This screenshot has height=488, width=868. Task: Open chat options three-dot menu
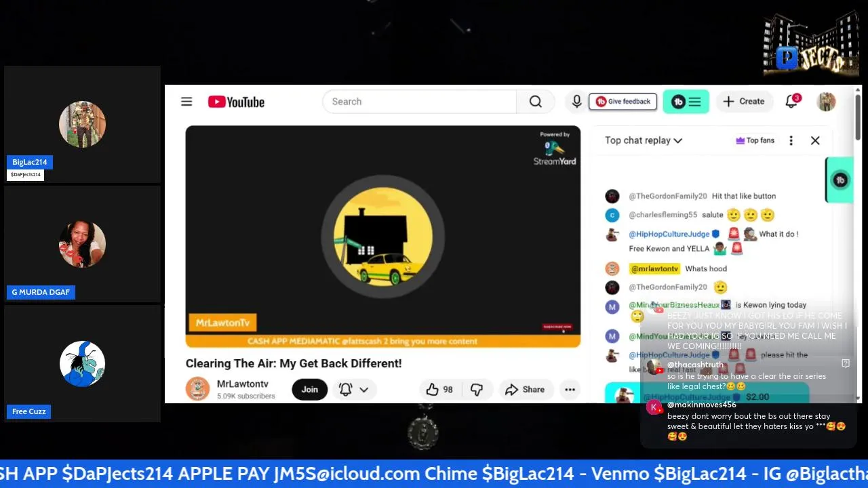tap(791, 140)
